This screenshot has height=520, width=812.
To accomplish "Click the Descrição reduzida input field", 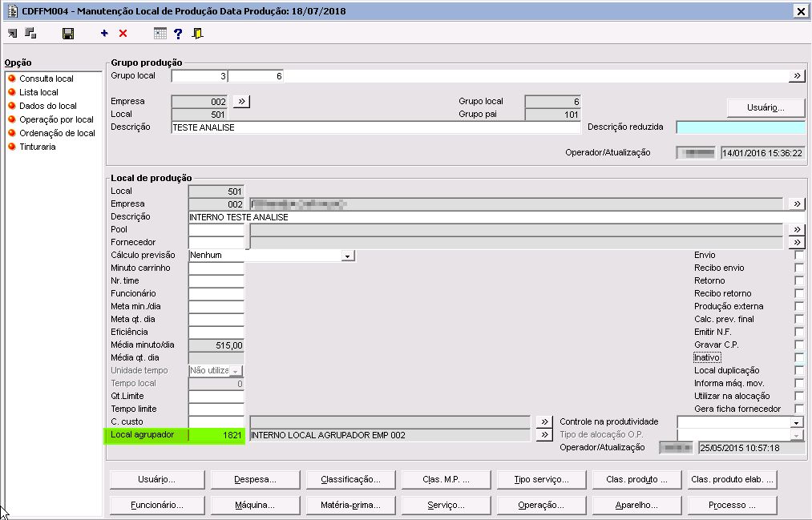I will point(741,127).
